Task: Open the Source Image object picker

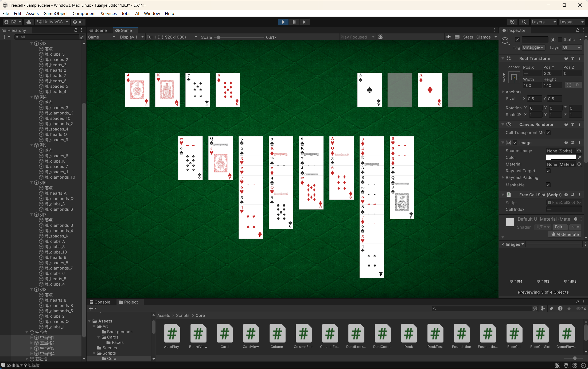Action: tap(579, 151)
